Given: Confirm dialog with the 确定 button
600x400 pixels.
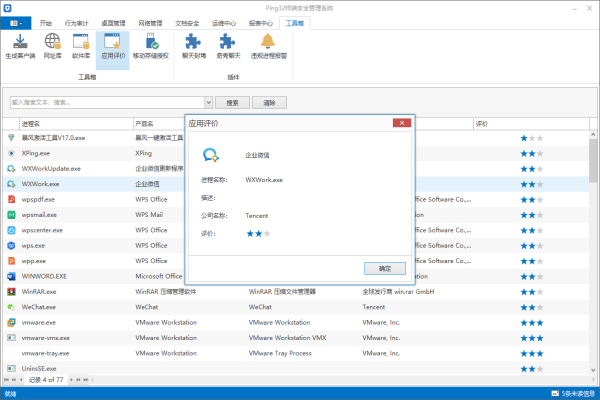Looking at the screenshot, I should pos(385,268).
